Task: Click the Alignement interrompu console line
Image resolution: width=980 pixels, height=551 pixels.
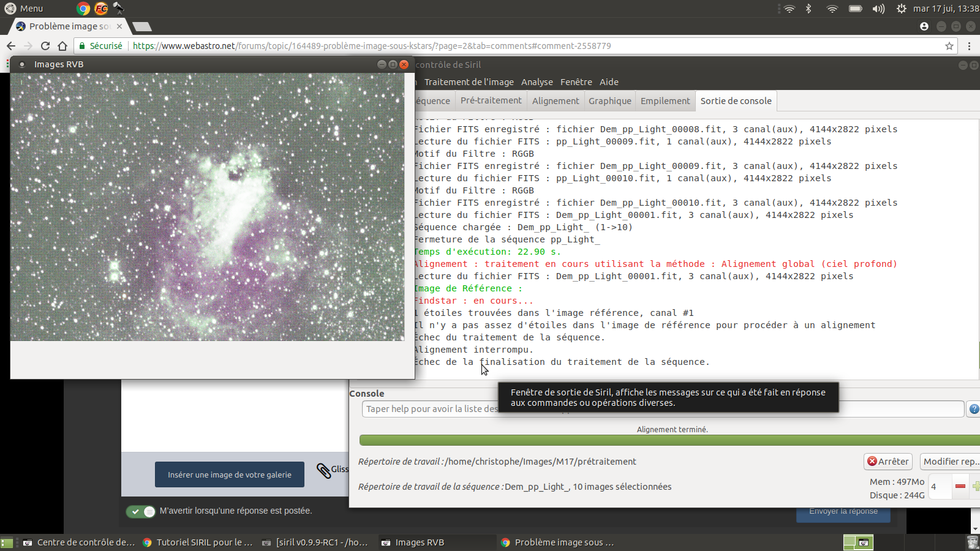Action: [x=473, y=350]
